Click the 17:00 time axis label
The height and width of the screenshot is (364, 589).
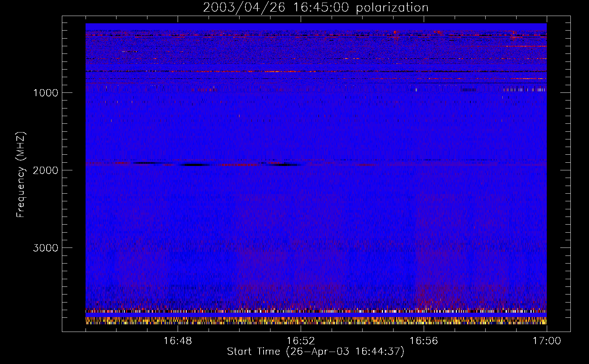point(547,341)
